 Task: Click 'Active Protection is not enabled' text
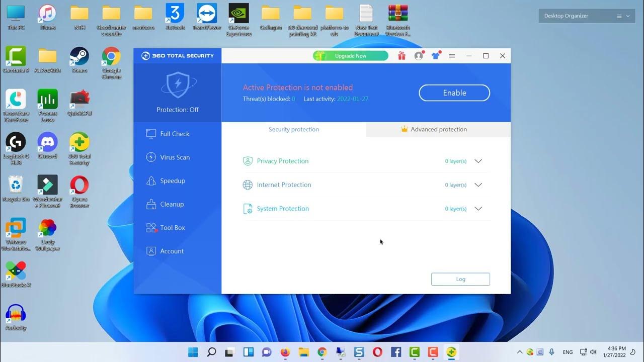coord(298,87)
